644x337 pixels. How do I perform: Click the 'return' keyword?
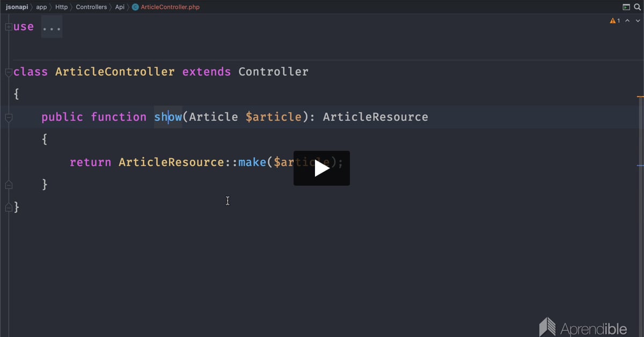click(x=91, y=162)
